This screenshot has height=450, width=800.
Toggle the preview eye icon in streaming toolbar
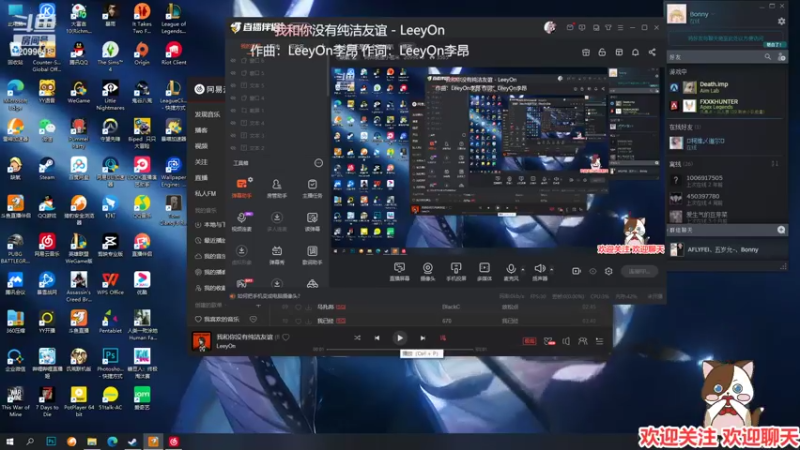[592, 271]
